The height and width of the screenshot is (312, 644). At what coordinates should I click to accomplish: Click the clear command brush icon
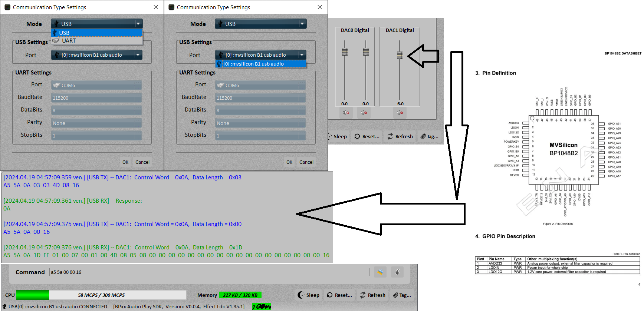coord(380,272)
